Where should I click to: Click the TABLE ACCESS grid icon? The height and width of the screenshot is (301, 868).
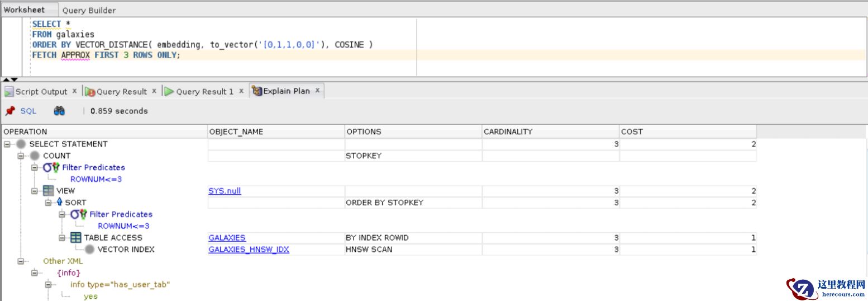[76, 238]
